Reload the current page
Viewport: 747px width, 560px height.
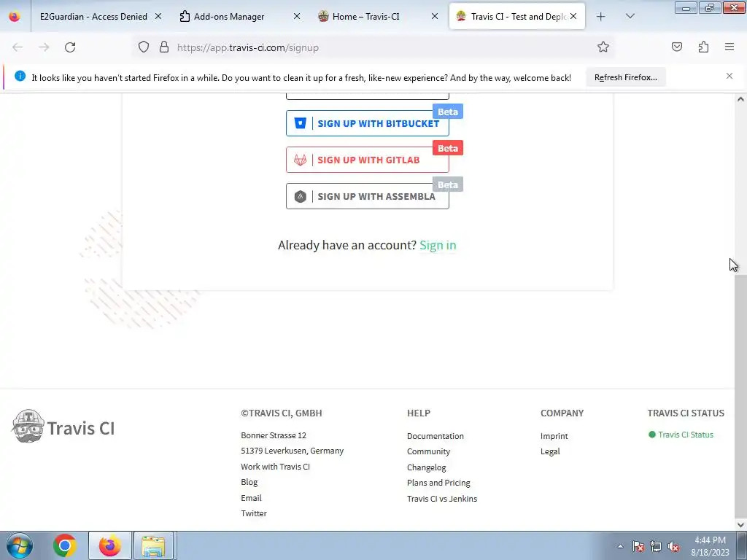[x=70, y=47]
